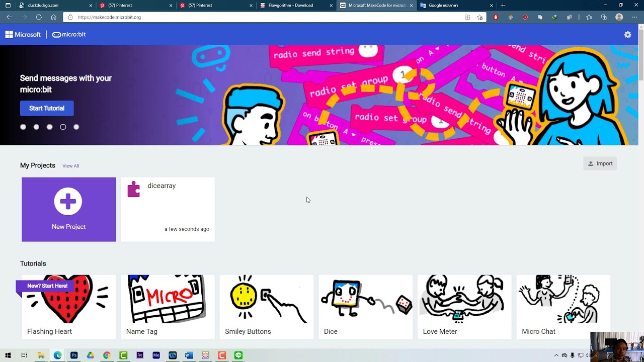This screenshot has height=362, width=644.
Task: Select the fifth carousel dot
Action: coord(76,127)
